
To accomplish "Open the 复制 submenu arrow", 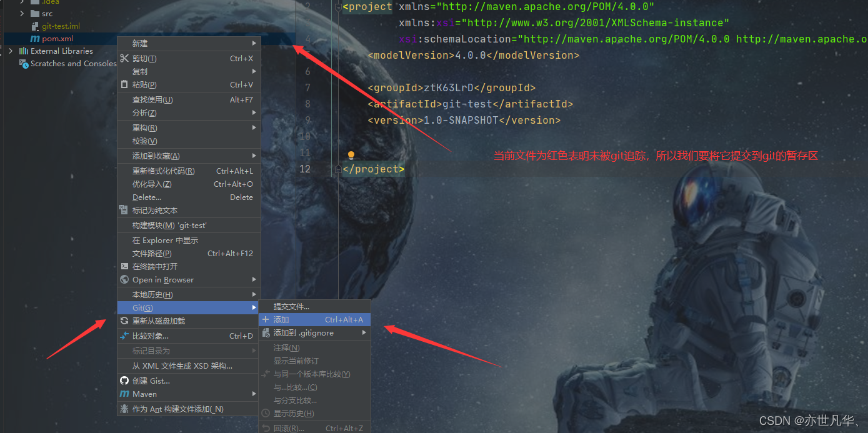I will tap(254, 71).
